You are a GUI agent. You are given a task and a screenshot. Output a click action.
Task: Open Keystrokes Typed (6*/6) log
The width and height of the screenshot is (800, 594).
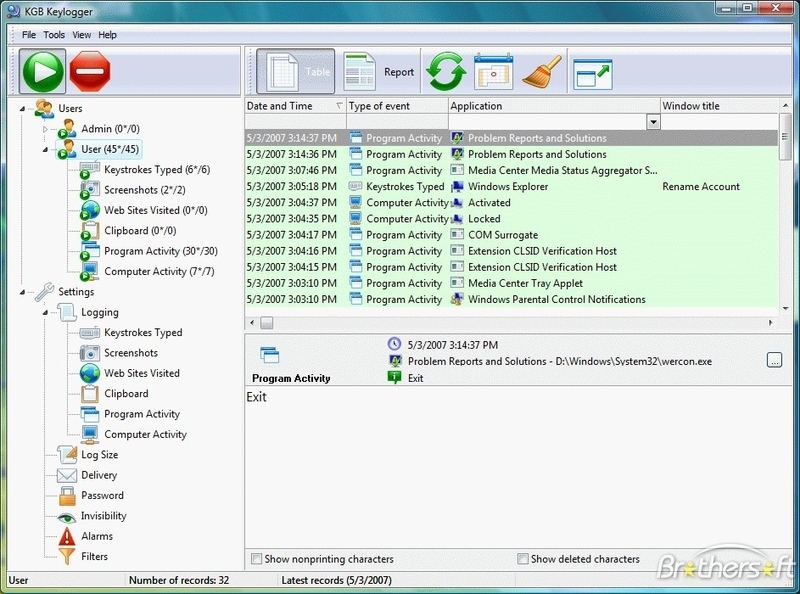click(157, 169)
